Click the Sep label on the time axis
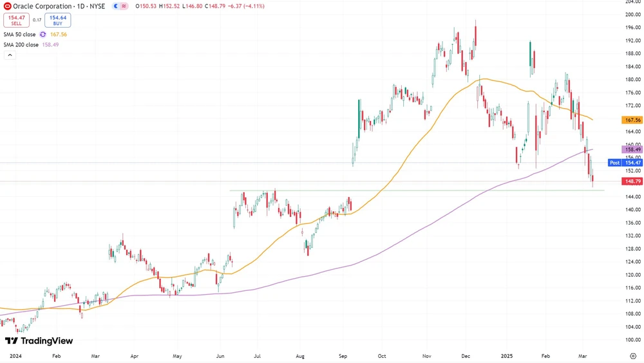This screenshot has width=644, height=363. [x=343, y=356]
